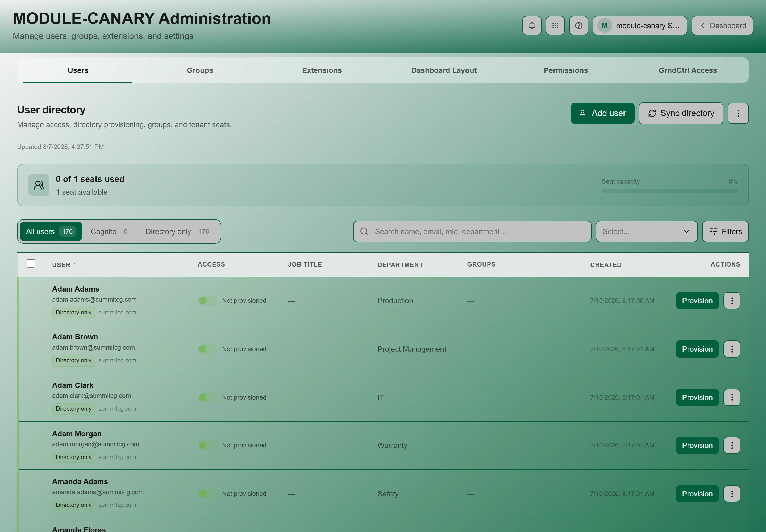The height and width of the screenshot is (532, 766).
Task: Click the 0 of 1 seats used text
Action: (90, 179)
